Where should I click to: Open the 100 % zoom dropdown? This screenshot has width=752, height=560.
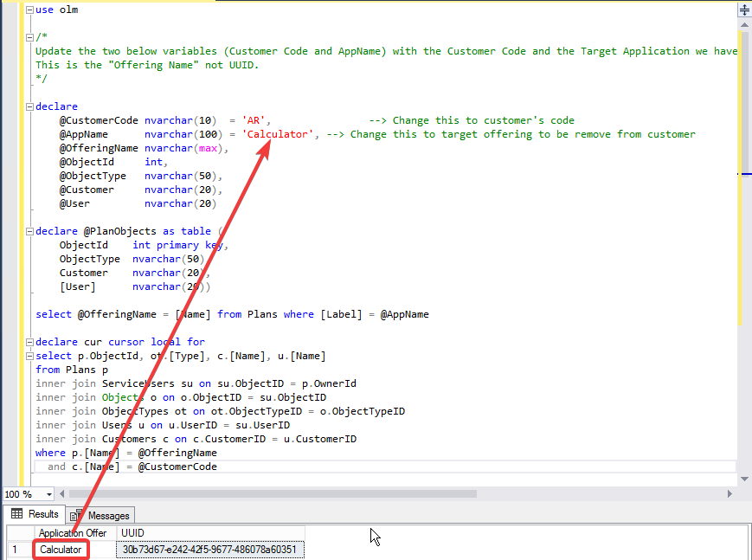(x=48, y=493)
